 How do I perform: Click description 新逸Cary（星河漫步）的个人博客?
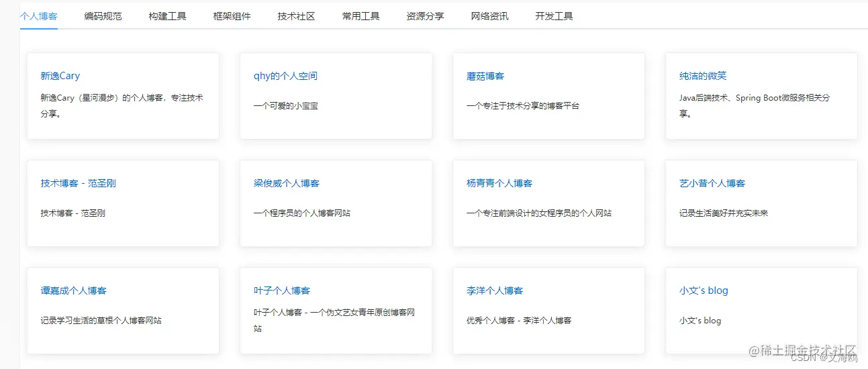pos(122,105)
